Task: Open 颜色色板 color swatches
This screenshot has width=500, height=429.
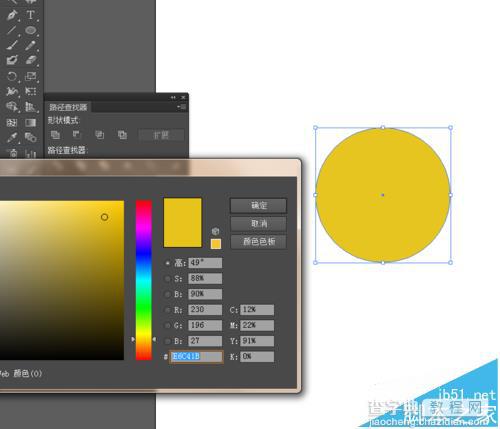Action: coord(258,241)
